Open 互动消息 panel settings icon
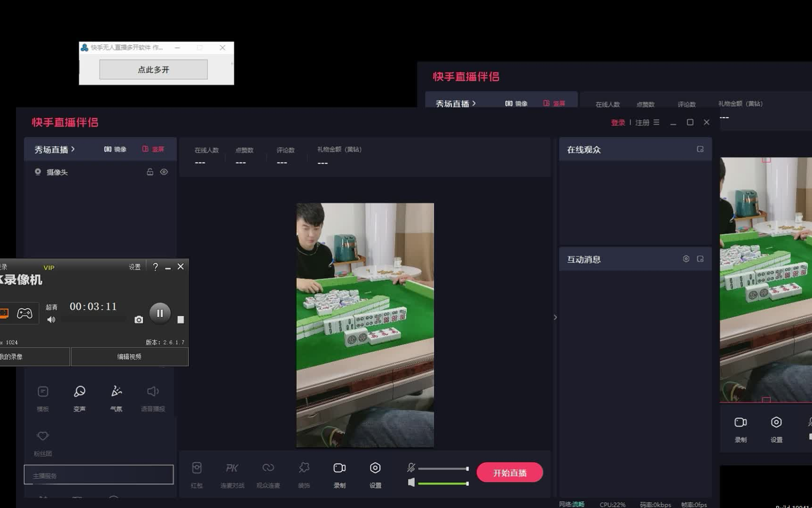The height and width of the screenshot is (508, 812). coord(686,259)
